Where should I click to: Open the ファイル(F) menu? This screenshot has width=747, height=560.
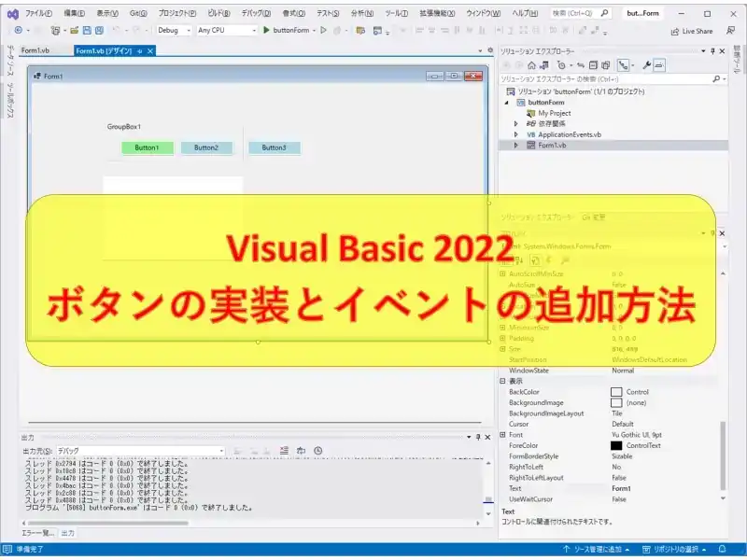pos(38,13)
